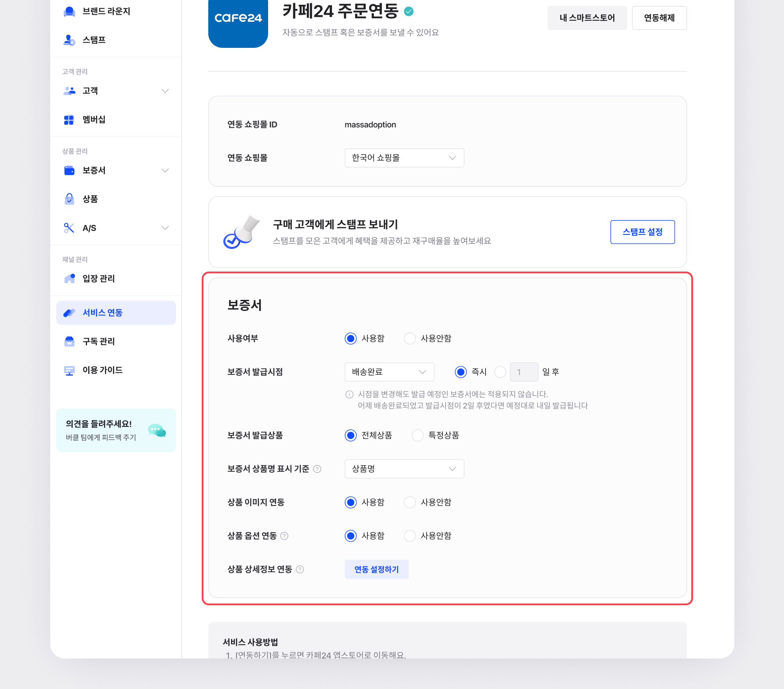784x689 pixels.
Task: Open 브랜드 라운지 menu item
Action: point(106,11)
